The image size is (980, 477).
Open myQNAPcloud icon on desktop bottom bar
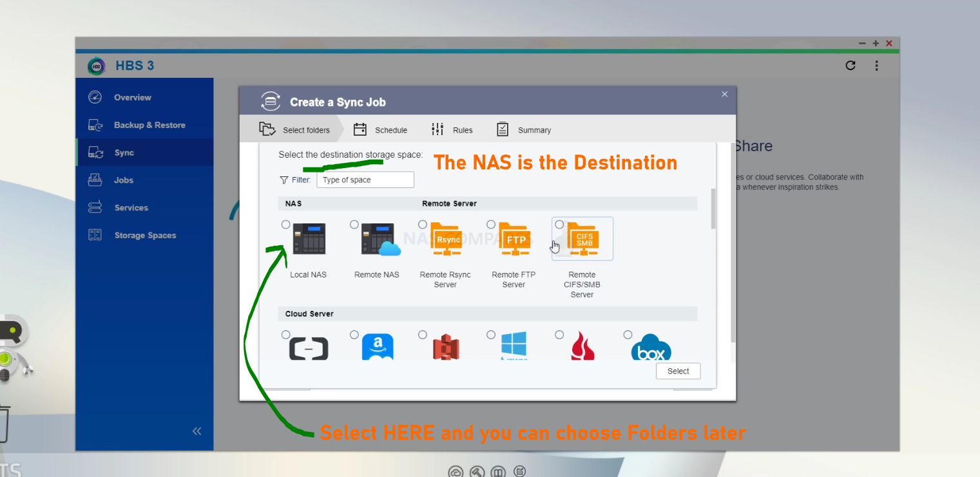tap(456, 472)
